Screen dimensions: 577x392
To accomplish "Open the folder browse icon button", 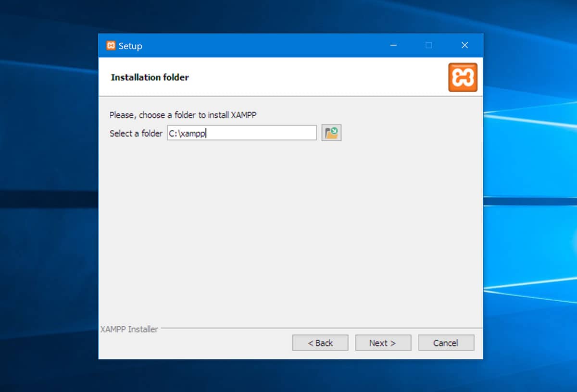I will point(331,133).
